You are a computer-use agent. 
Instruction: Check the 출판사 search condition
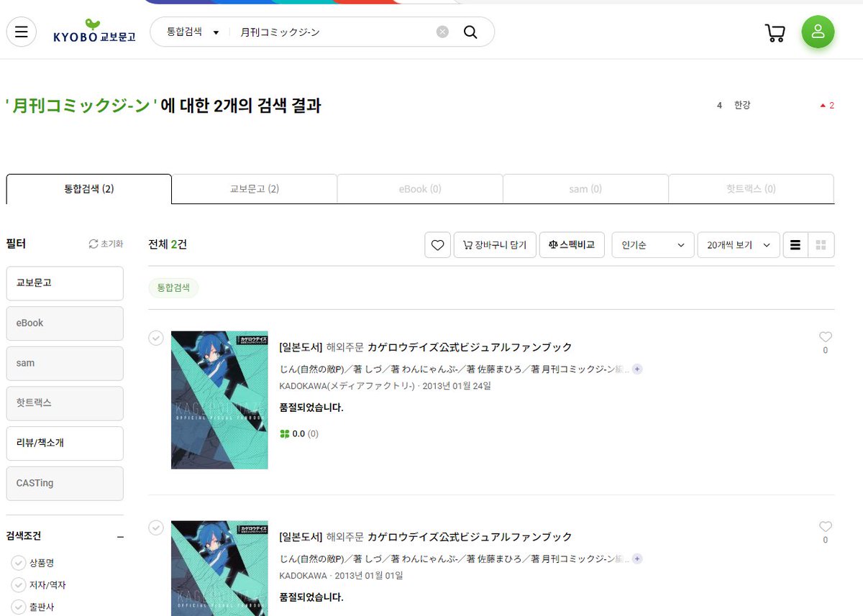(x=18, y=607)
